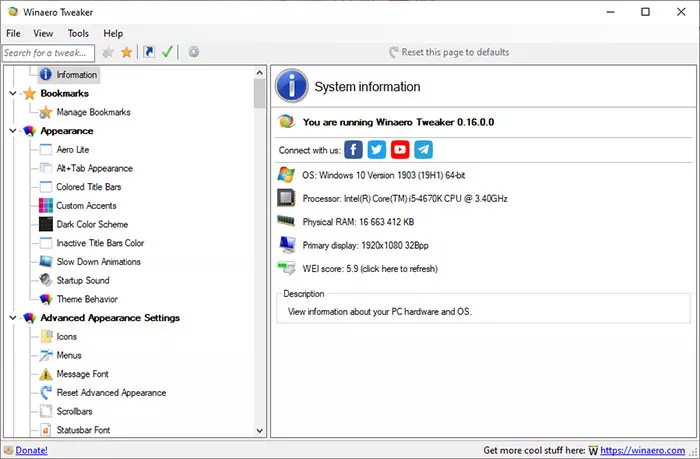Click into the Search for a tweak field
700x459 pixels.
48,53
